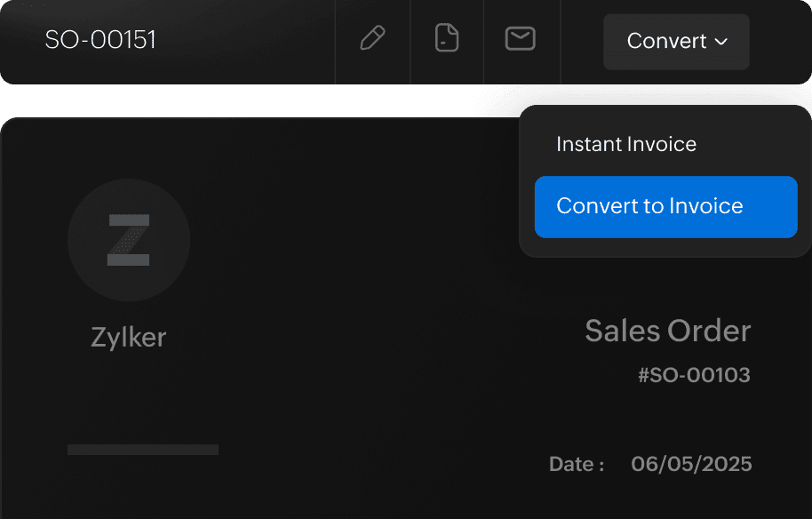Select Instant Invoice from the menu

point(626,144)
